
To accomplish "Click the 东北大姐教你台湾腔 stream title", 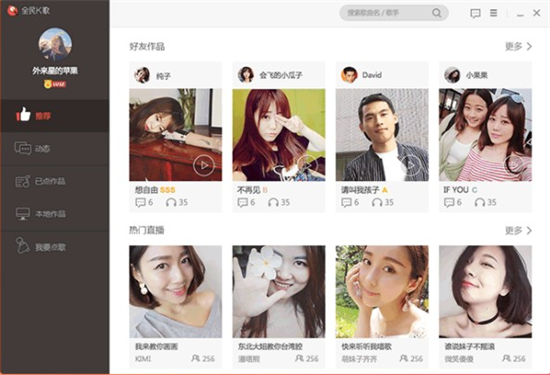I will pos(270,347).
